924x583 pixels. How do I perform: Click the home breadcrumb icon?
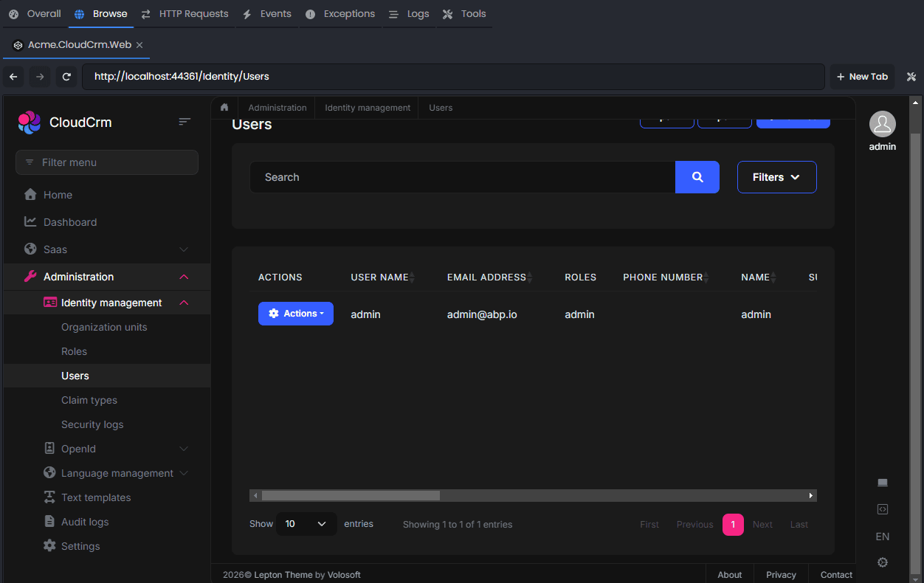[224, 108]
